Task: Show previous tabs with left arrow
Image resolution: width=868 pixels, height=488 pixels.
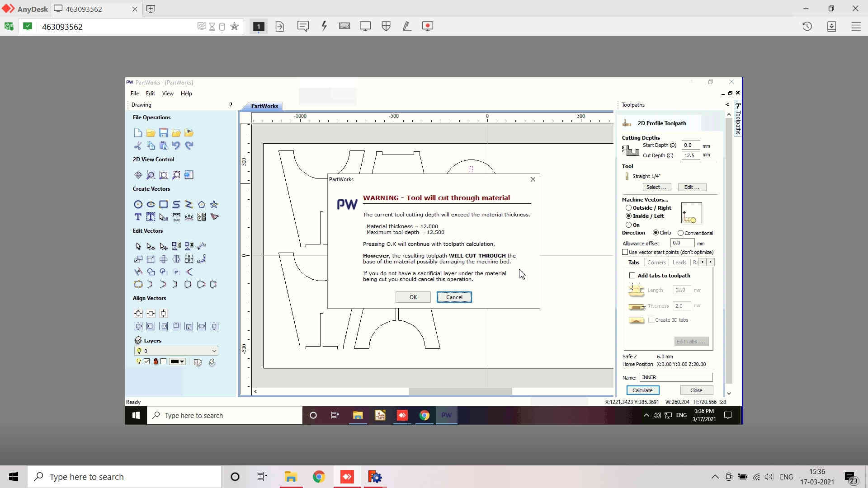Action: pos(703,262)
